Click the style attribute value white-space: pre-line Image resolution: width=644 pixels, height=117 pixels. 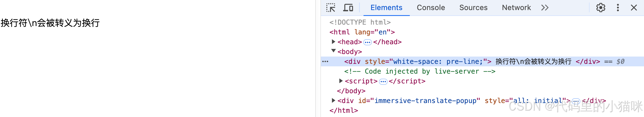coord(438,61)
